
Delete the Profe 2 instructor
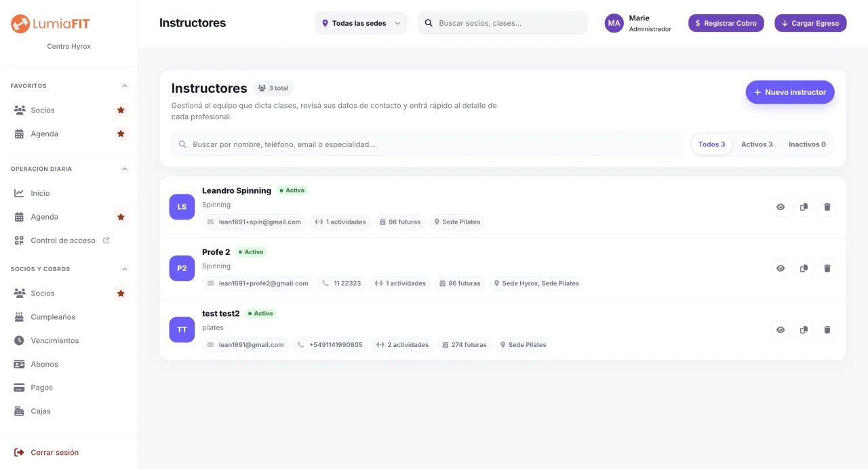pos(827,268)
